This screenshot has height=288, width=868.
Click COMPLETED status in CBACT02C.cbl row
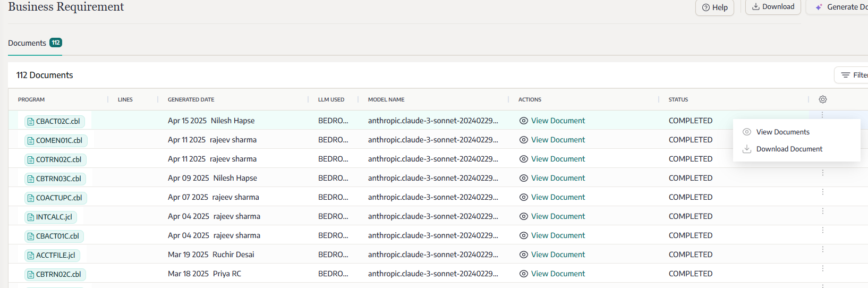691,121
